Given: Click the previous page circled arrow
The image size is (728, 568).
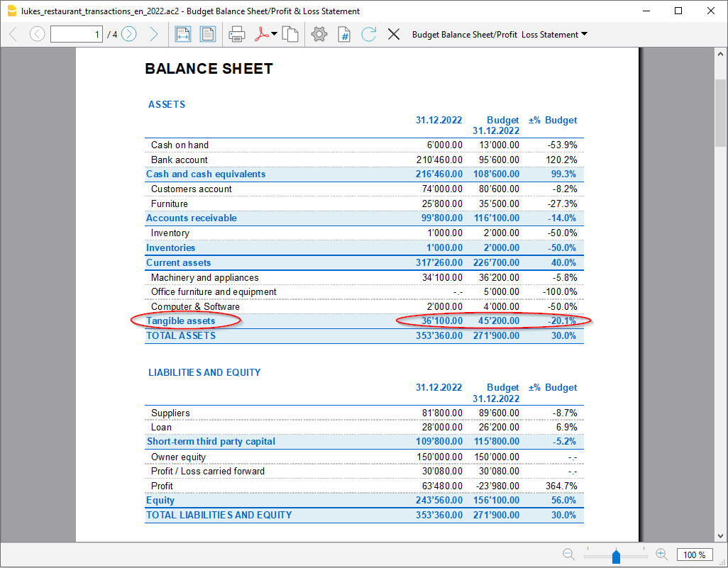Looking at the screenshot, I should click(37, 34).
